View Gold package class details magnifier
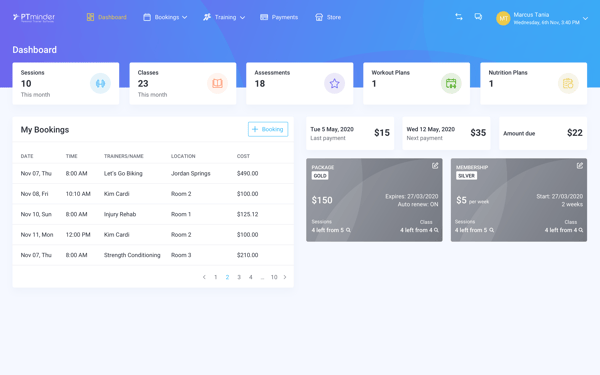Image resolution: width=600 pixels, height=375 pixels. pos(436,230)
